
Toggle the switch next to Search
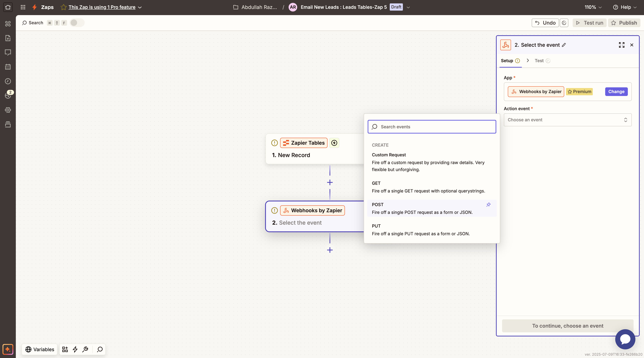77,23
